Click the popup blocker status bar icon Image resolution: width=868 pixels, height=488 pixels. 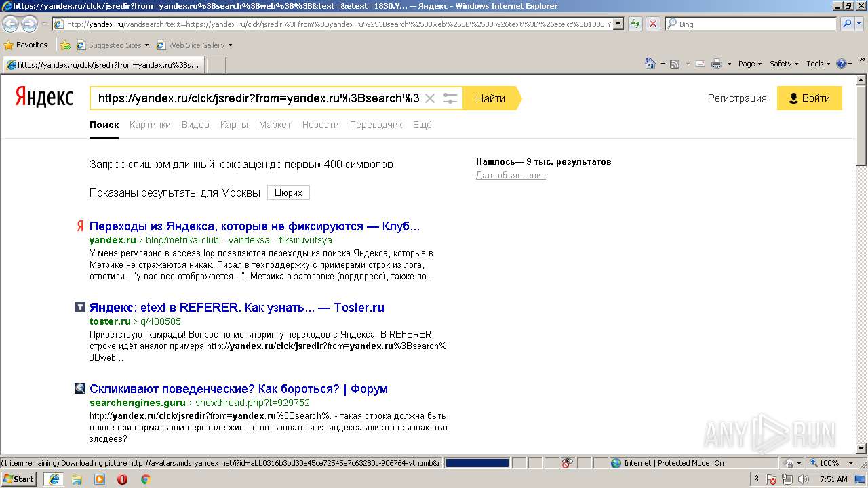pyautogui.click(x=568, y=463)
